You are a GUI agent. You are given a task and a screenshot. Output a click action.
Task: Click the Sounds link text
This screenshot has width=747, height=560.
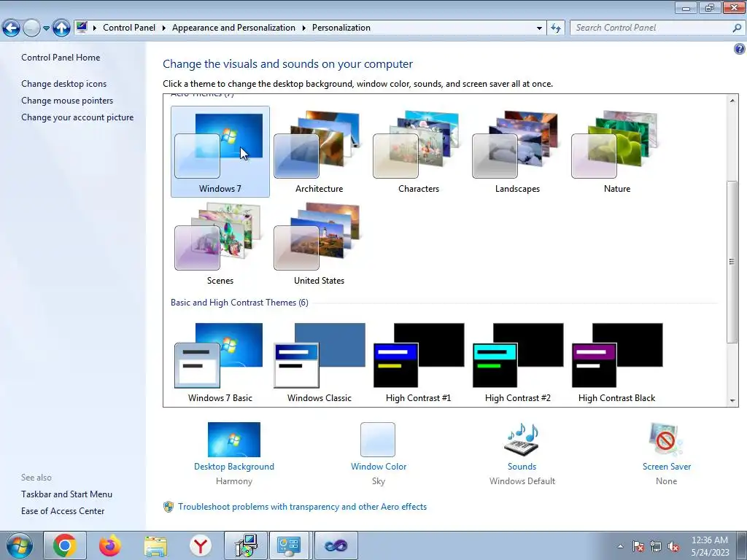click(522, 467)
